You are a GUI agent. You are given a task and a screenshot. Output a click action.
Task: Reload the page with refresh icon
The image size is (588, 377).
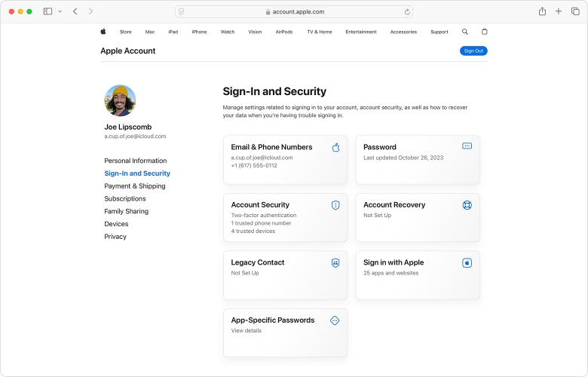click(x=407, y=12)
